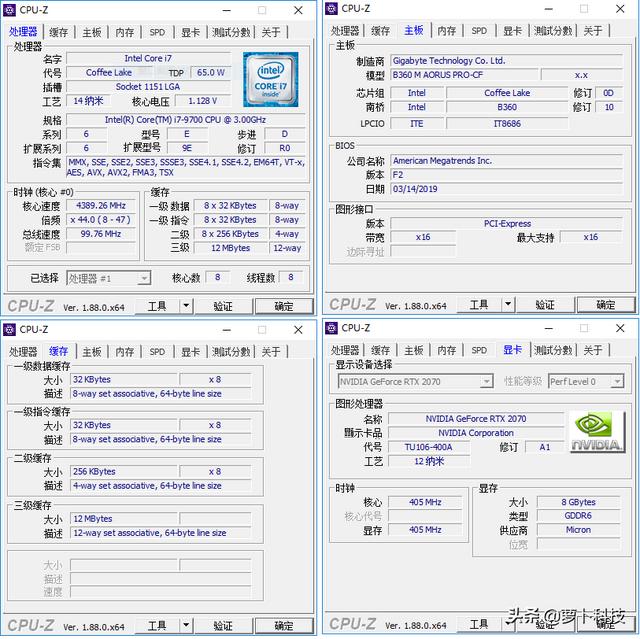Click the GDDR6 memory type value
The height and width of the screenshot is (639, 640).
(x=578, y=516)
